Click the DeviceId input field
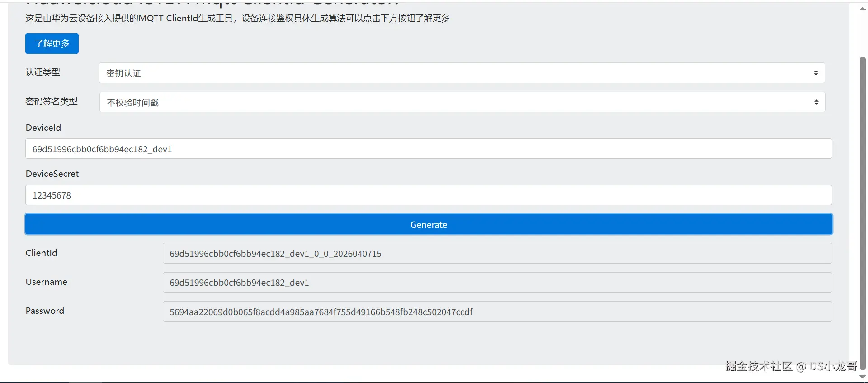The height and width of the screenshot is (383, 868). [x=429, y=149]
